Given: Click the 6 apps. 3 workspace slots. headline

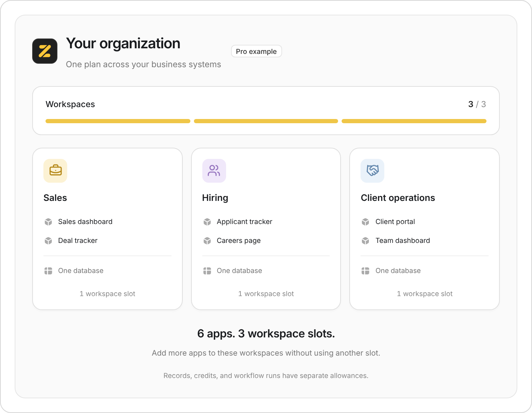Looking at the screenshot, I should 266,334.
